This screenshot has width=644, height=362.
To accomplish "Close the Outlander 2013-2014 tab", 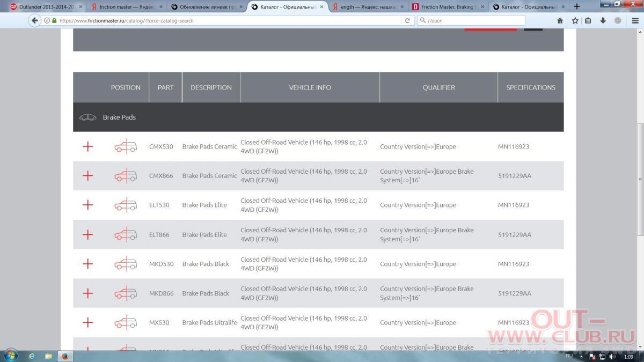I will [x=80, y=6].
